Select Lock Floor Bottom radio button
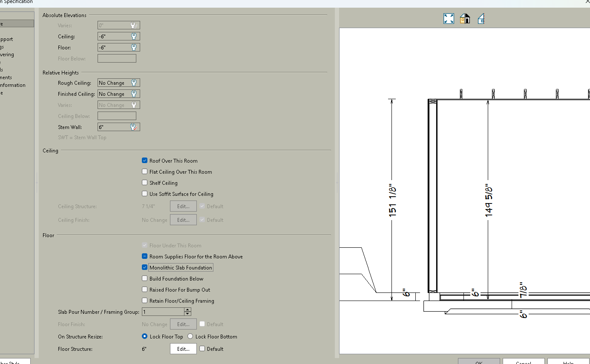 (190, 337)
